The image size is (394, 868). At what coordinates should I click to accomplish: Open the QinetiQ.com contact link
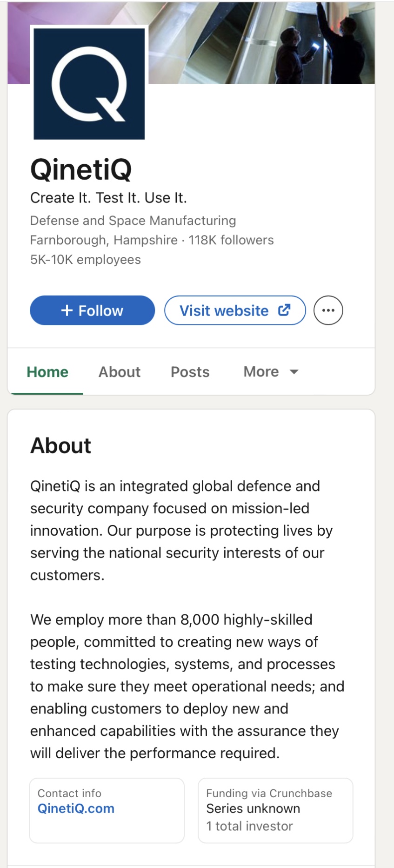pyautogui.click(x=76, y=808)
